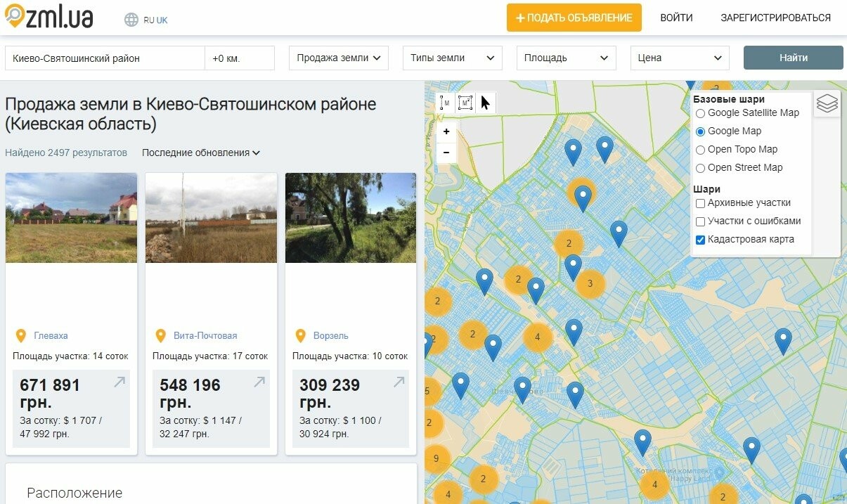Click the zml.ua logo
Image resolution: width=847 pixels, height=504 pixels.
point(49,18)
